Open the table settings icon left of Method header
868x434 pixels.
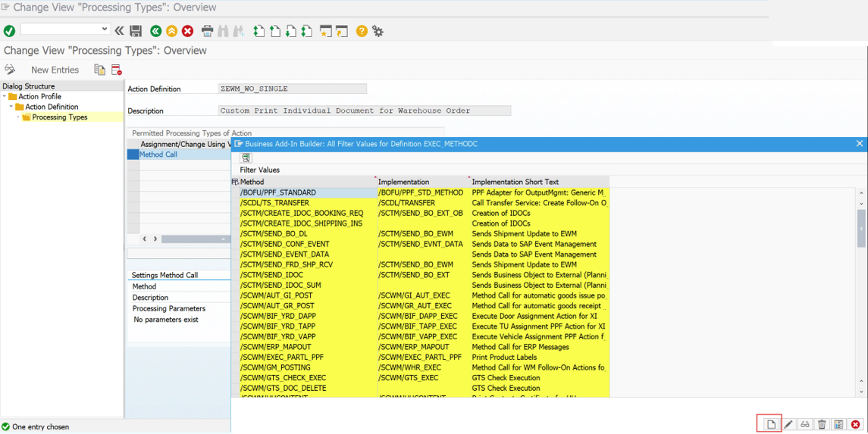[235, 182]
